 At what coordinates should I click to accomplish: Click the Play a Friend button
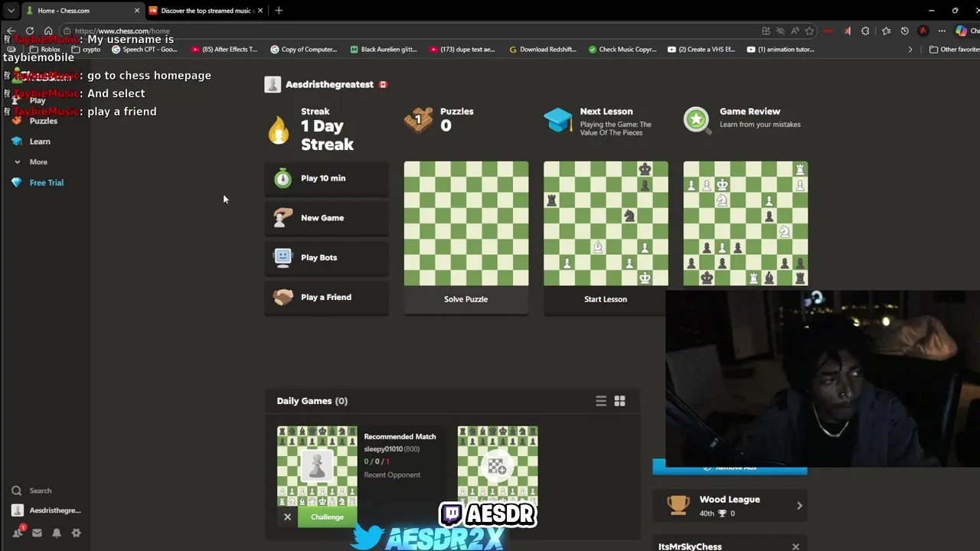[327, 297]
